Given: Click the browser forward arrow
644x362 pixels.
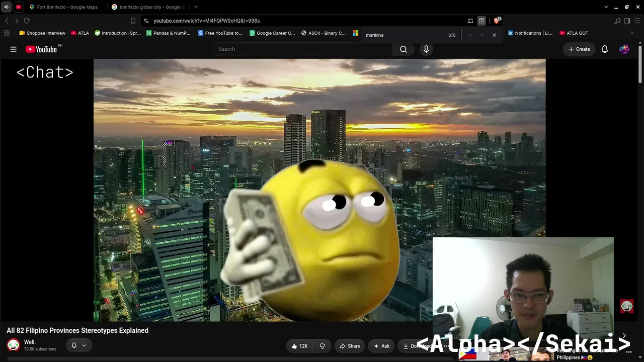Looking at the screenshot, I should pyautogui.click(x=17, y=21).
